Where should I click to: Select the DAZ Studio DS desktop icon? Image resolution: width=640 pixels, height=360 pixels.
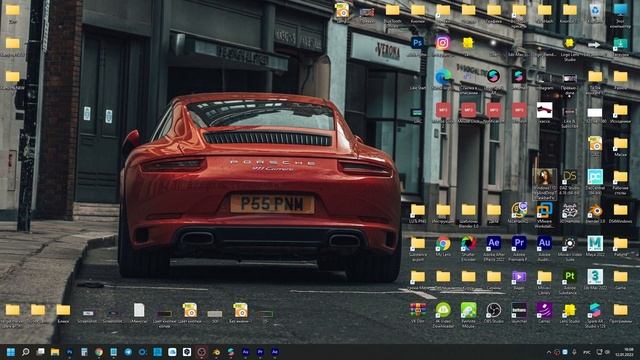[570, 177]
